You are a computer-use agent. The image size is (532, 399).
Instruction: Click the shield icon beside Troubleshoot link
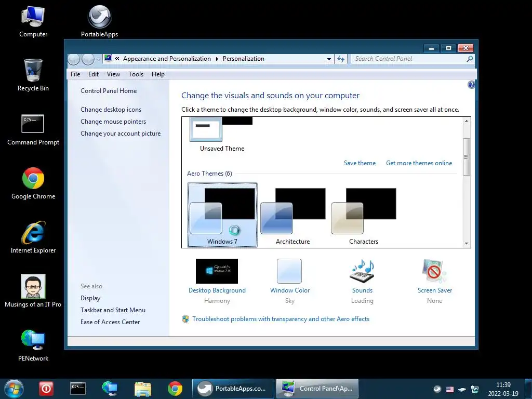click(x=185, y=319)
